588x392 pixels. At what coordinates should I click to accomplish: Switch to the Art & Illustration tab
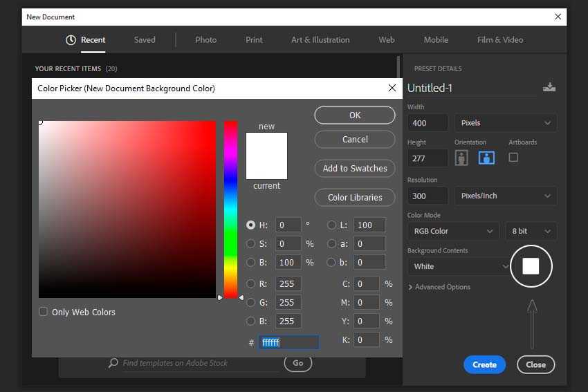tap(320, 40)
